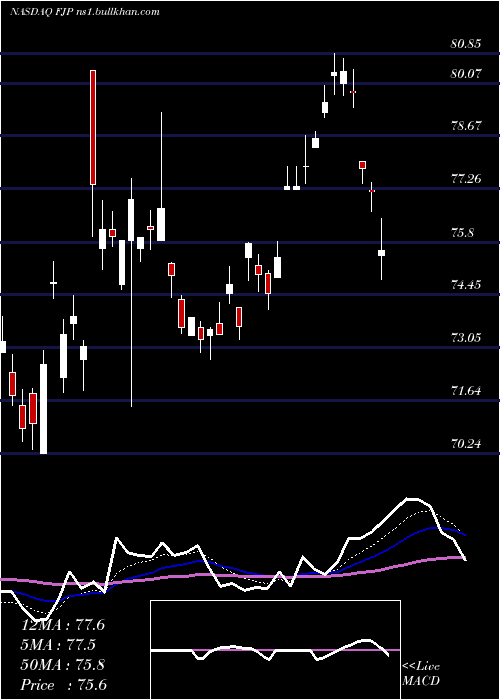
Task: Click inside the MACD inset chart box
Action: (275, 650)
